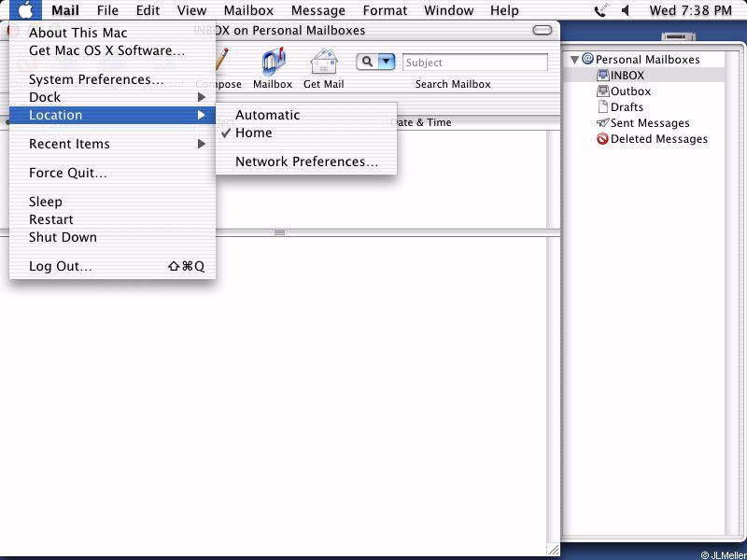
Task: Click the Deleted Messages red icon
Action: pos(603,139)
